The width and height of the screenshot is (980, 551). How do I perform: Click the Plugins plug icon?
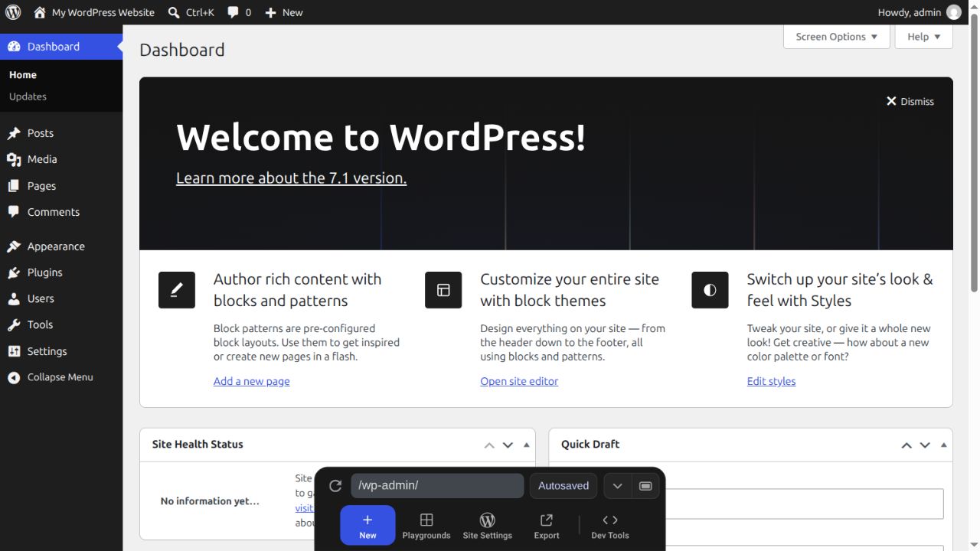[14, 272]
